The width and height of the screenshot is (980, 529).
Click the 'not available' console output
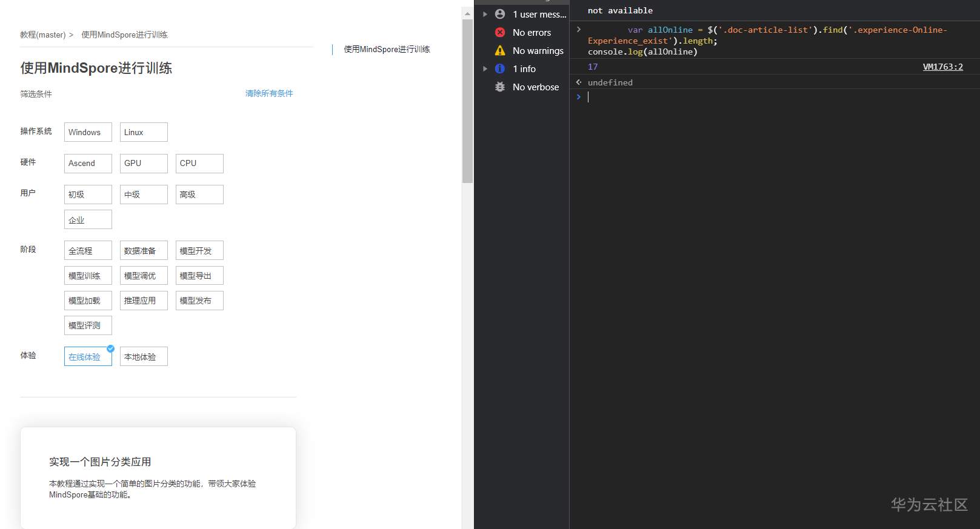pos(620,10)
